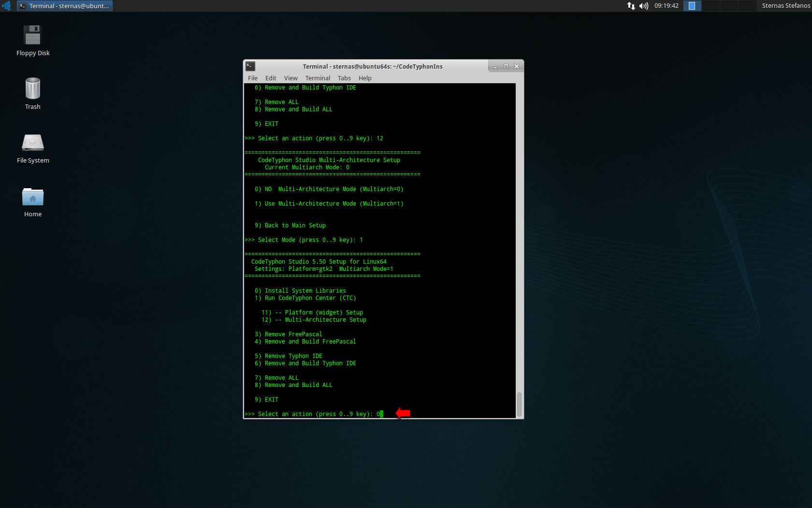Viewport: 812px width, 508px height.
Task: Open the Tabs menu in Terminal
Action: coord(344,78)
